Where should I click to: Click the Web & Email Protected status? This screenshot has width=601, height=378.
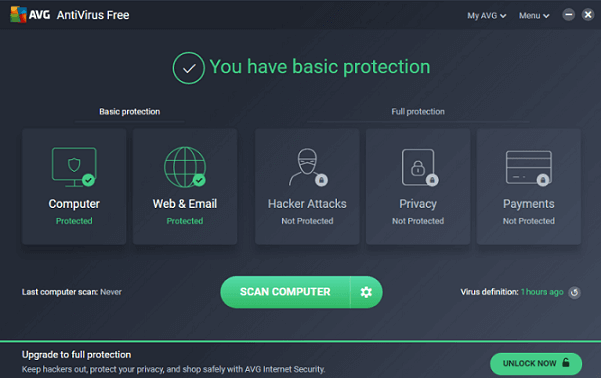[185, 221]
